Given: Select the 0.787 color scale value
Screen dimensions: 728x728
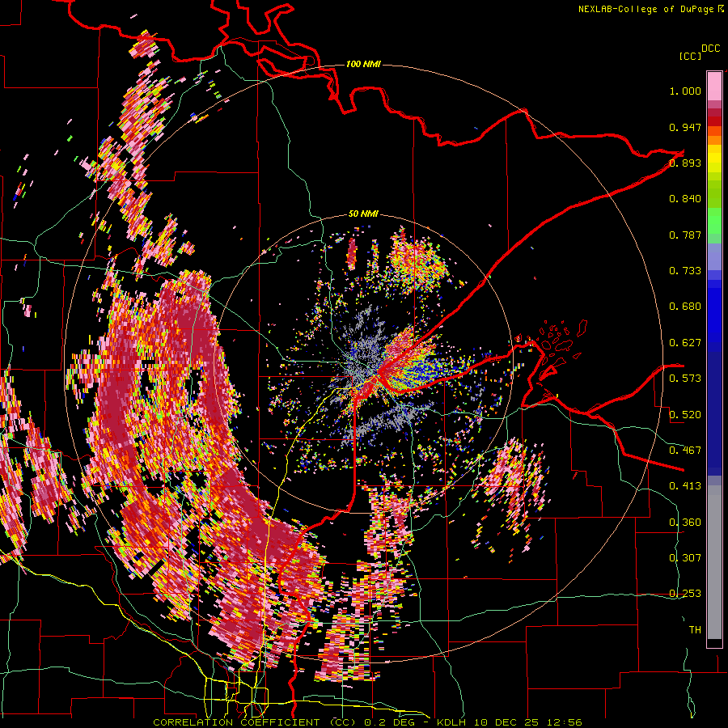Looking at the screenshot, I should tap(685, 235).
